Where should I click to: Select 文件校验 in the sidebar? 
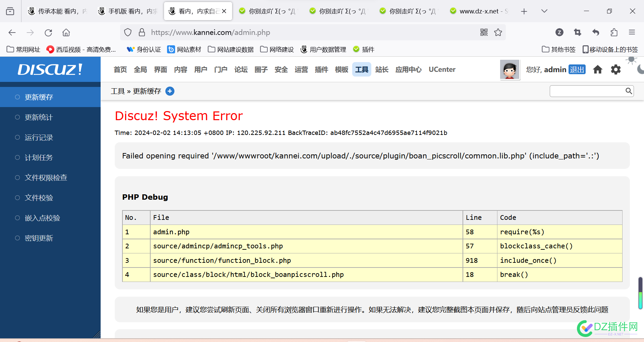[50, 198]
